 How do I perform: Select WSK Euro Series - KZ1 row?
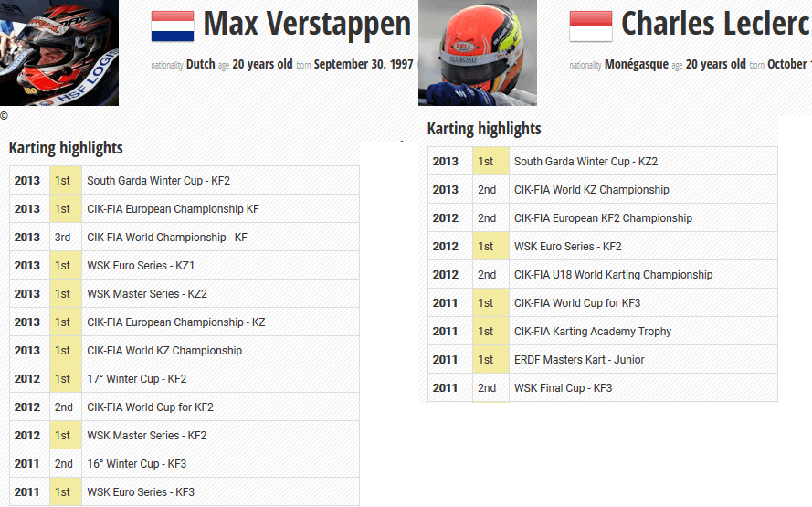click(x=185, y=265)
